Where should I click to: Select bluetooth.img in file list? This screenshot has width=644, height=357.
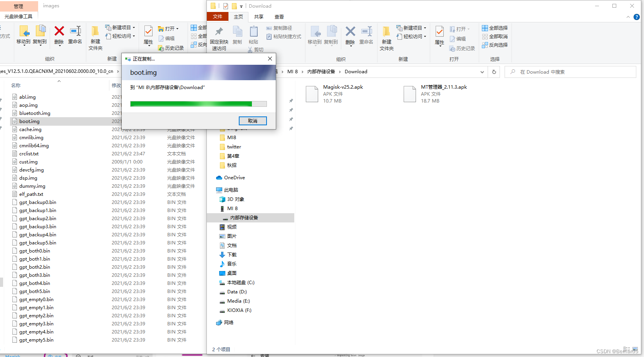pos(35,113)
